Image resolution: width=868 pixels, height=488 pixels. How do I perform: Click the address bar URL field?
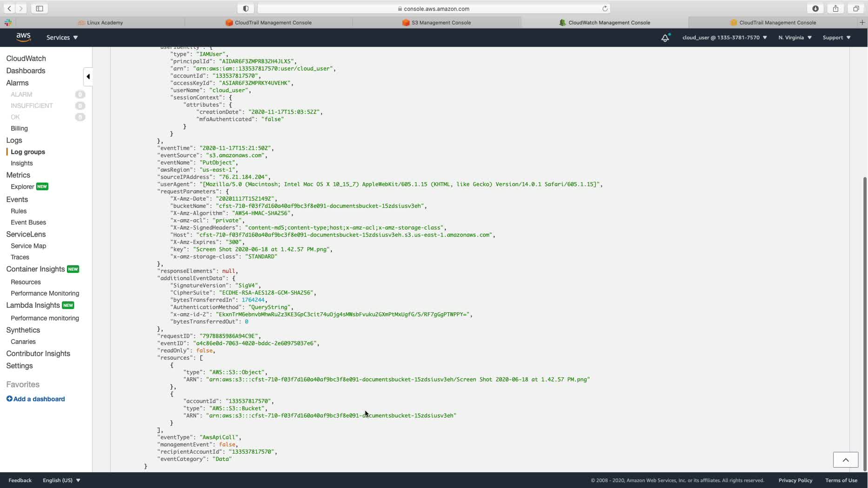[x=434, y=8]
